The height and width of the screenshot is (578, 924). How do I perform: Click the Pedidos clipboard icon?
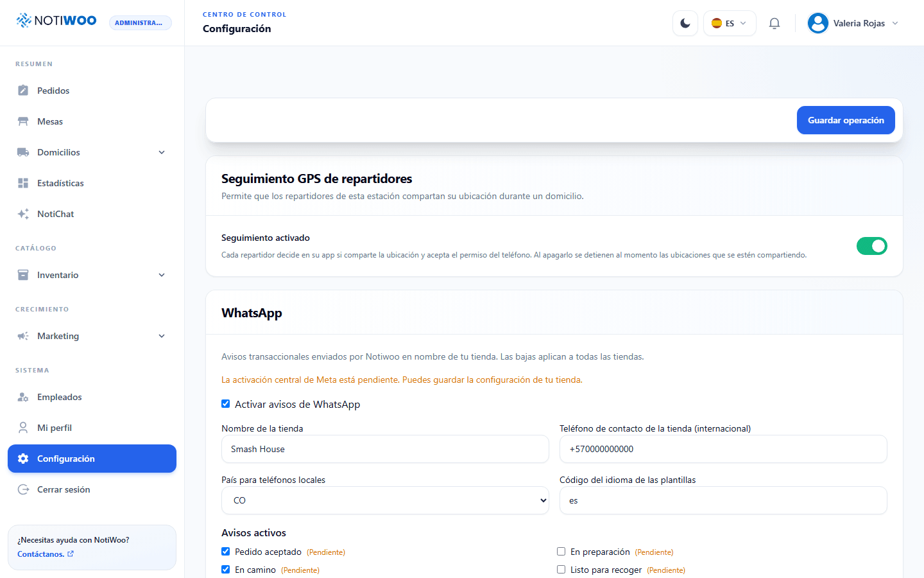click(x=23, y=91)
